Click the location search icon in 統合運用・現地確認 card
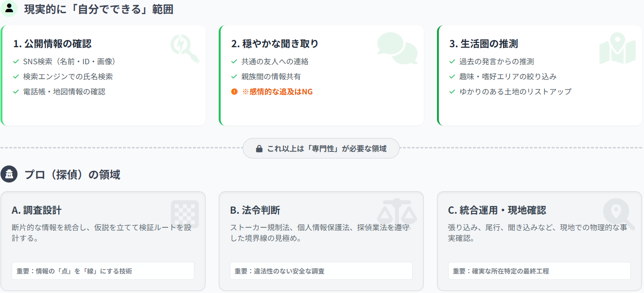 pos(618,214)
